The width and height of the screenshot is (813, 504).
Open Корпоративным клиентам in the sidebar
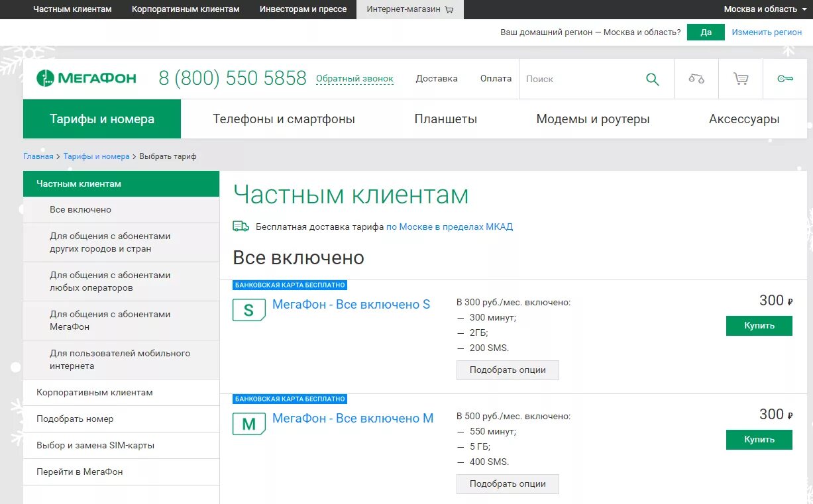121,392
